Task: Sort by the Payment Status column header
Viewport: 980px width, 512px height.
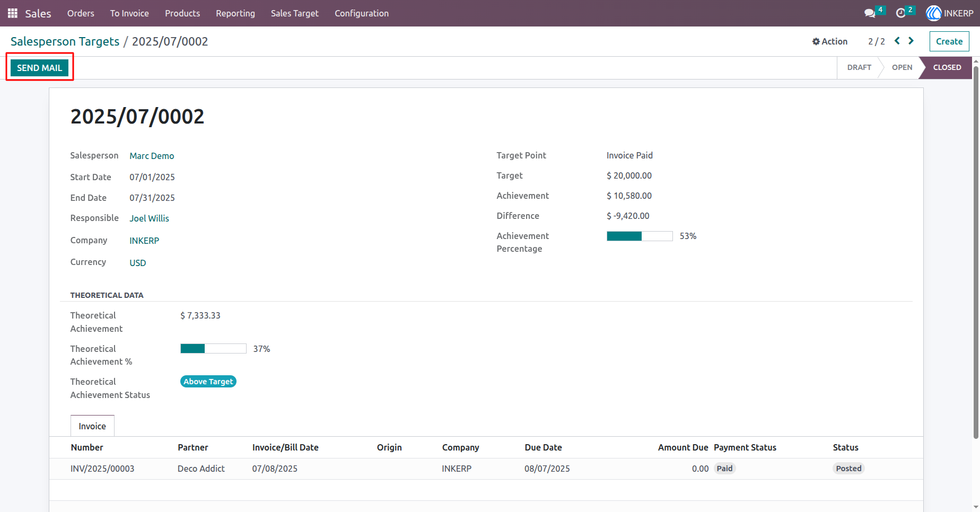Action: coord(745,447)
